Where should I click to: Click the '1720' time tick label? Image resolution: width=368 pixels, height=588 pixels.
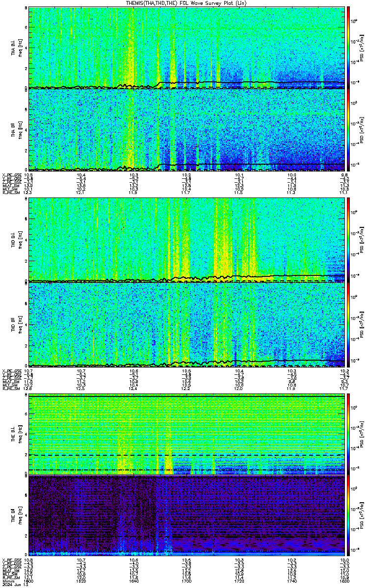coord(239,582)
